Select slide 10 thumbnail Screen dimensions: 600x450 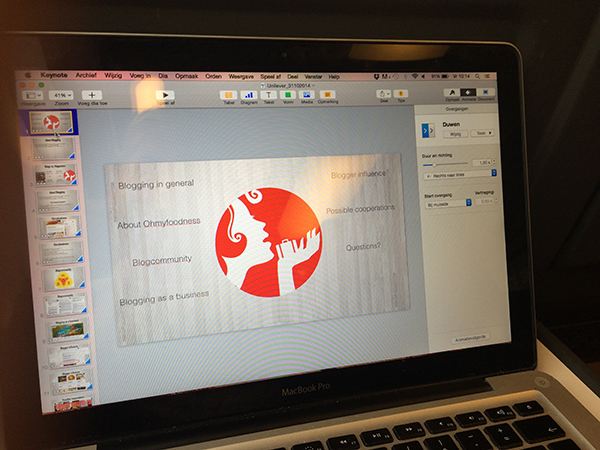pyautogui.click(x=70, y=355)
